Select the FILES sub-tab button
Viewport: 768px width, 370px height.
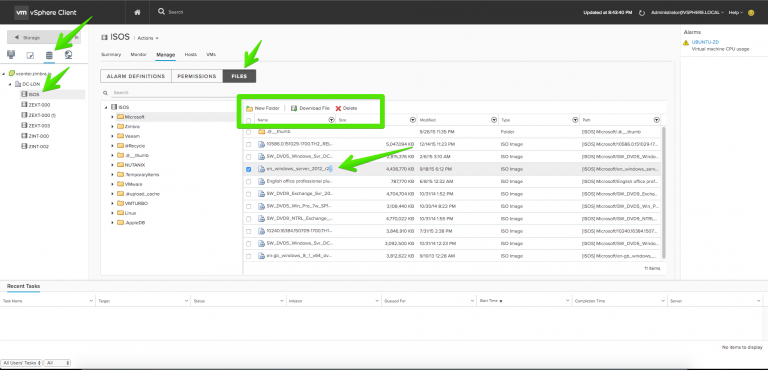coord(239,76)
